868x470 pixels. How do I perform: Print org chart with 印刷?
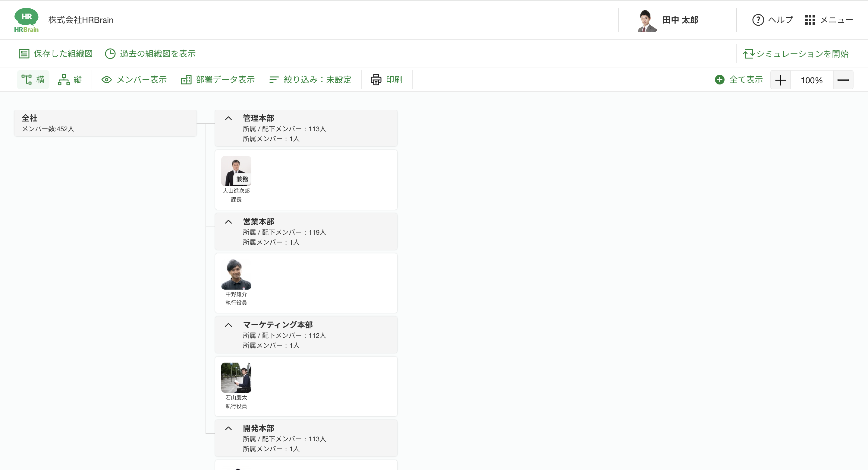tap(386, 80)
